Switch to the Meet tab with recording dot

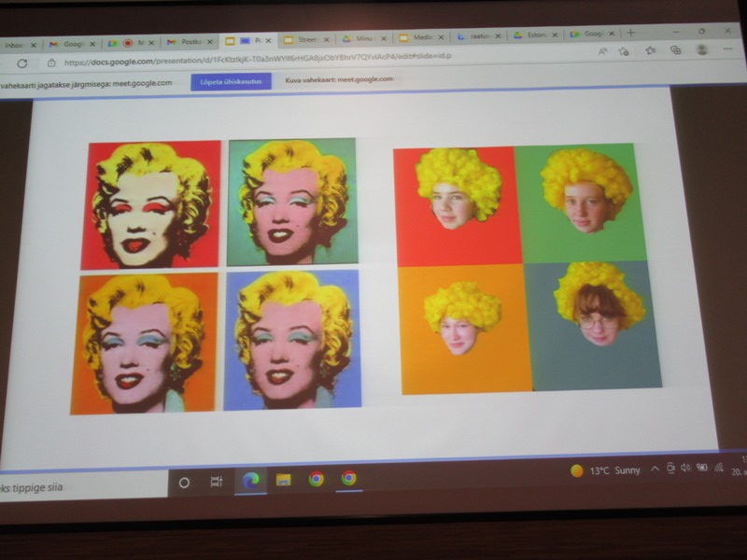(x=131, y=43)
